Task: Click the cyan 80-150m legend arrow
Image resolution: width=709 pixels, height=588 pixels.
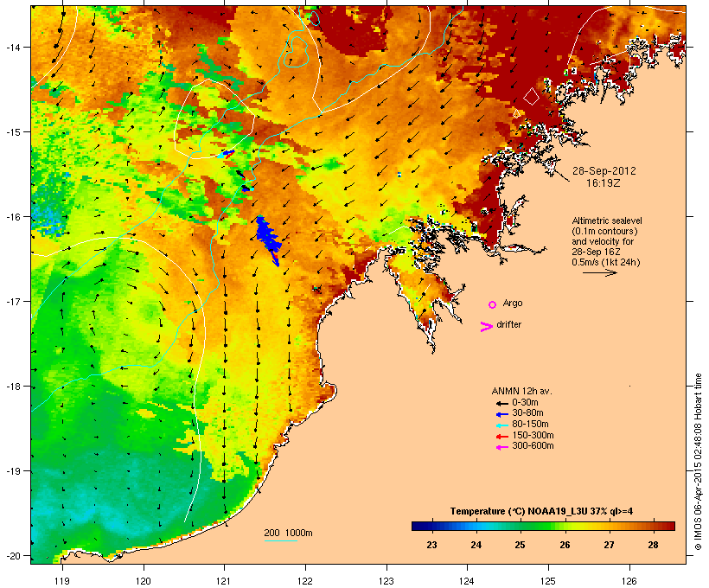Action: [x=501, y=425]
